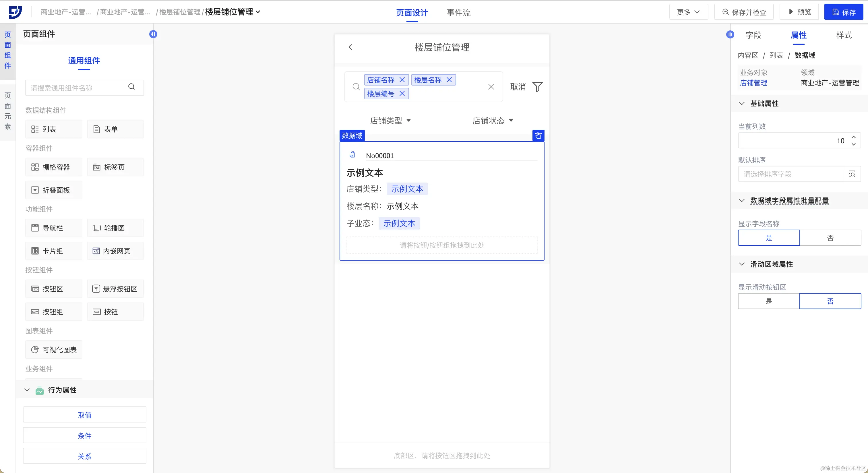This screenshot has width=868, height=473.
Task: Clear the search box with the X
Action: 491,87
